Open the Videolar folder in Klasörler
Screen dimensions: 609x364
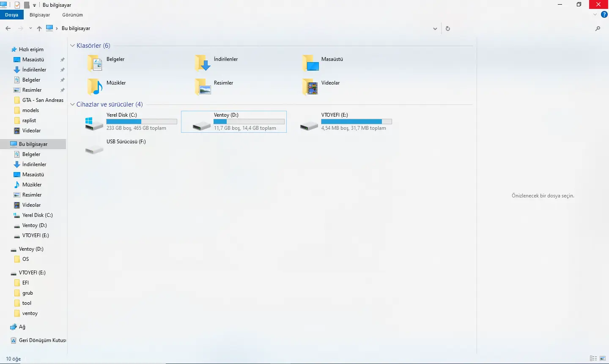pos(321,87)
